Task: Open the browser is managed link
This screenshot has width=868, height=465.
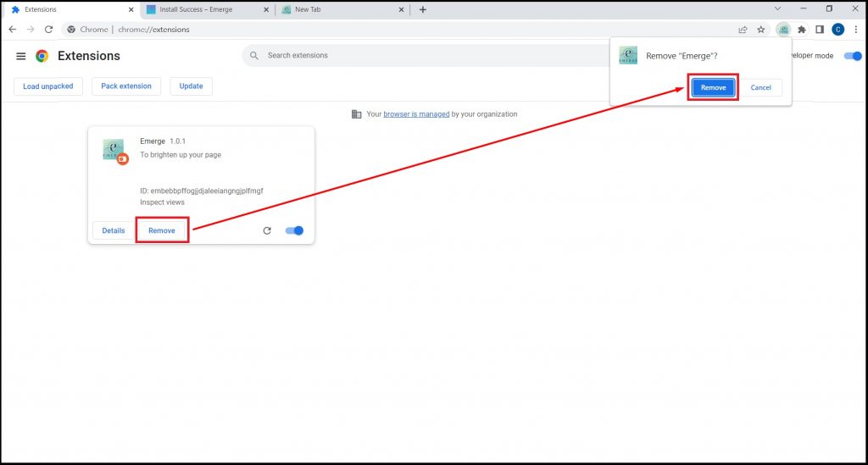Action: 416,113
